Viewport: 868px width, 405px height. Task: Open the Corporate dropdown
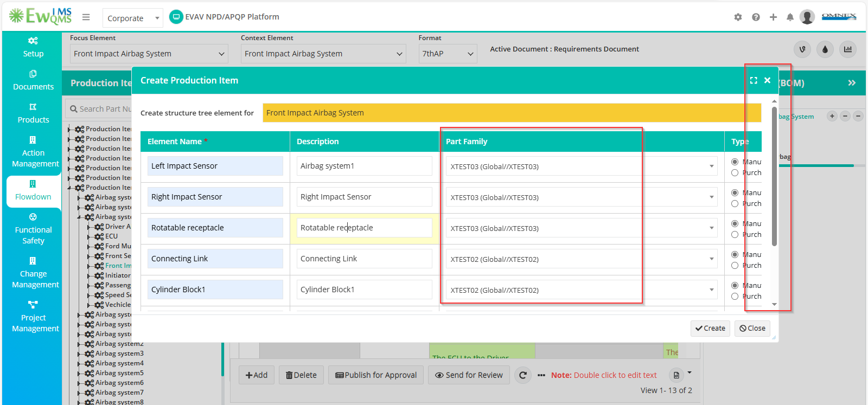[133, 18]
